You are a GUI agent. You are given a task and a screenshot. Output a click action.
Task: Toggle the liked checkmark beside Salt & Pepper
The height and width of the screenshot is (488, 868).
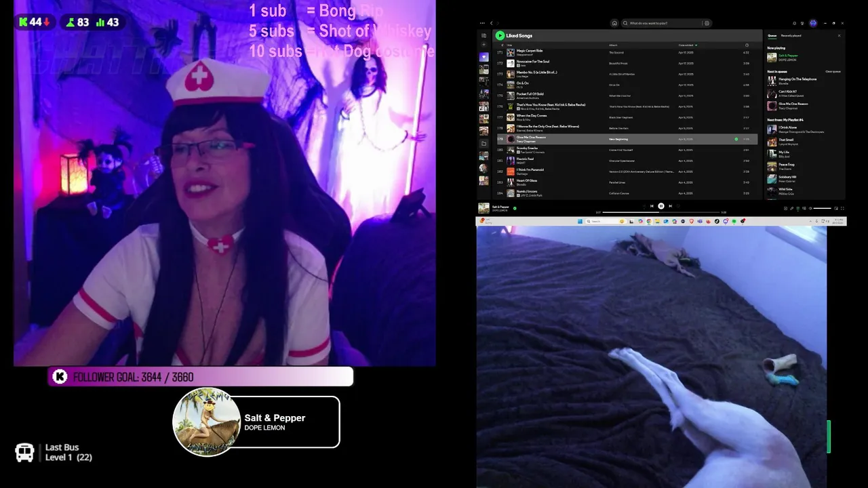[x=515, y=208]
